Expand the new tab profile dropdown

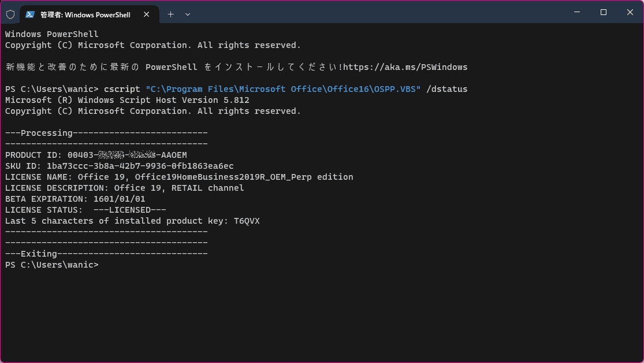(188, 14)
